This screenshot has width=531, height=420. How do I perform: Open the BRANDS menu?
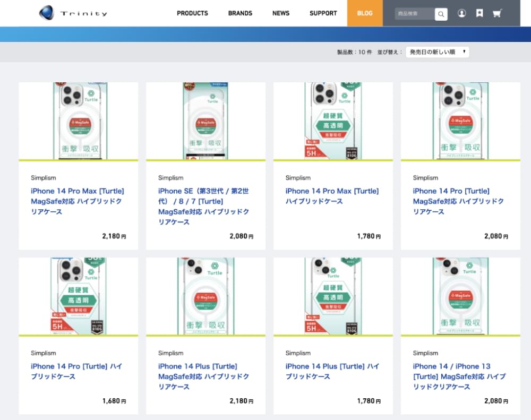click(x=240, y=13)
